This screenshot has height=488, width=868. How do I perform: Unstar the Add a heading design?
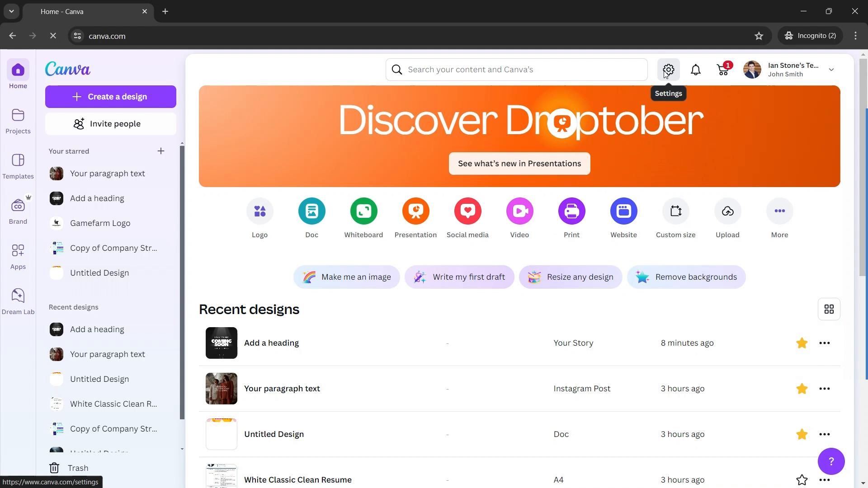[802, 343]
